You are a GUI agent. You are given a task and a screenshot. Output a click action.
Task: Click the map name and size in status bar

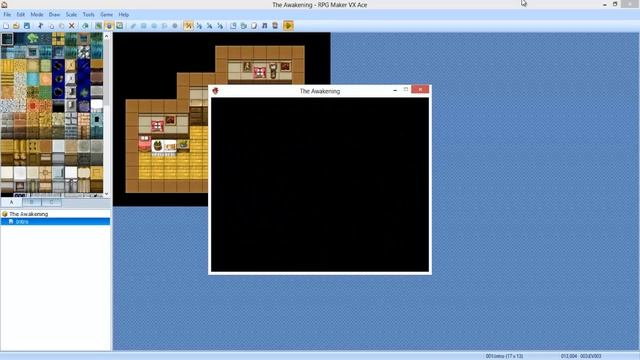(504, 356)
